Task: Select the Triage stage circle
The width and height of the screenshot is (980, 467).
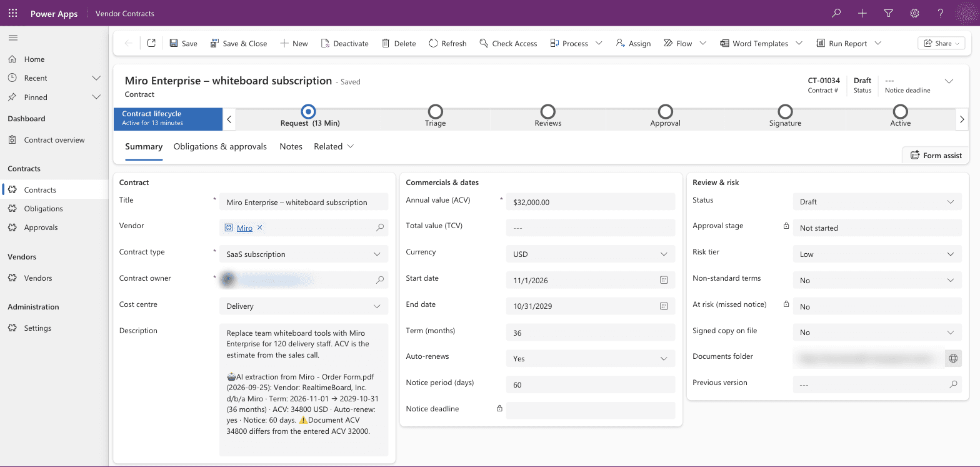Action: click(x=436, y=111)
